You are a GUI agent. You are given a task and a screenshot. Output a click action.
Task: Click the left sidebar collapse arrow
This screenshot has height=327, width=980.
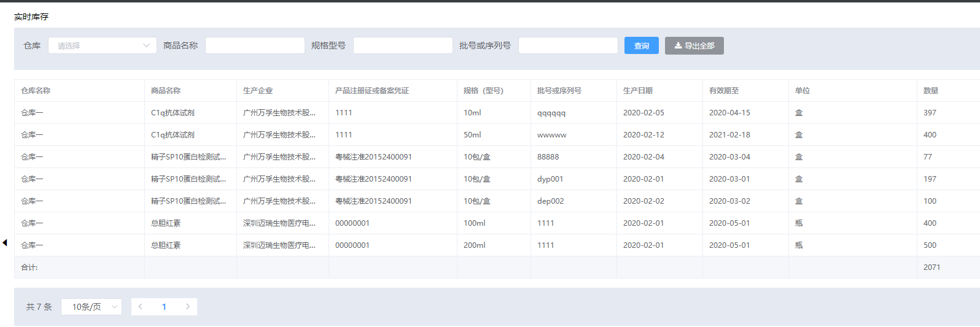[x=5, y=243]
